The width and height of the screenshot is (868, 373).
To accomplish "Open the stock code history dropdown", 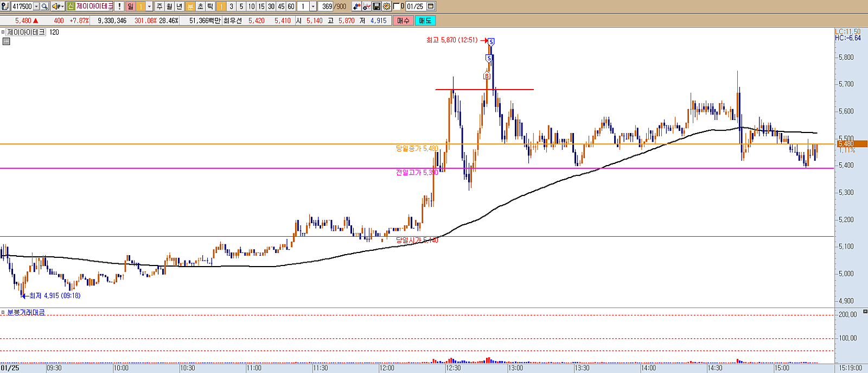I will point(36,7).
